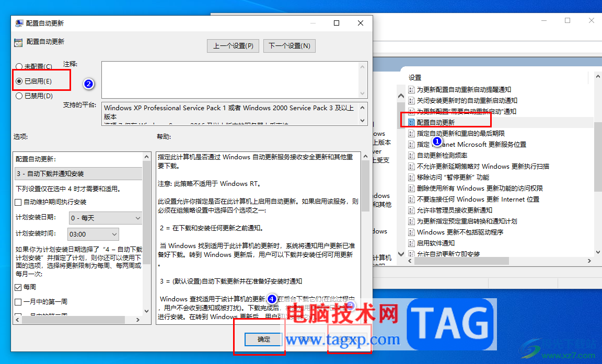Image resolution: width=602 pixels, height=364 pixels.
Task: Click into the 注释 comment text box
Action: tap(230, 80)
